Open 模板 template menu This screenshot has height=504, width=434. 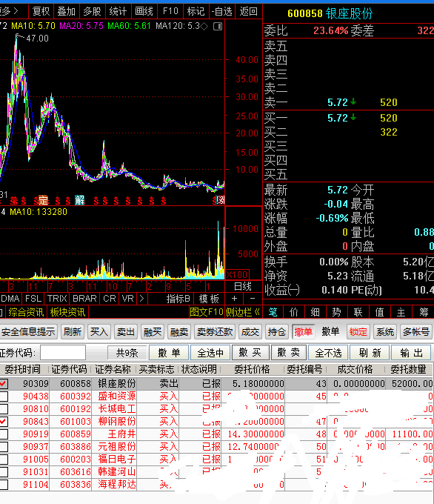click(209, 299)
